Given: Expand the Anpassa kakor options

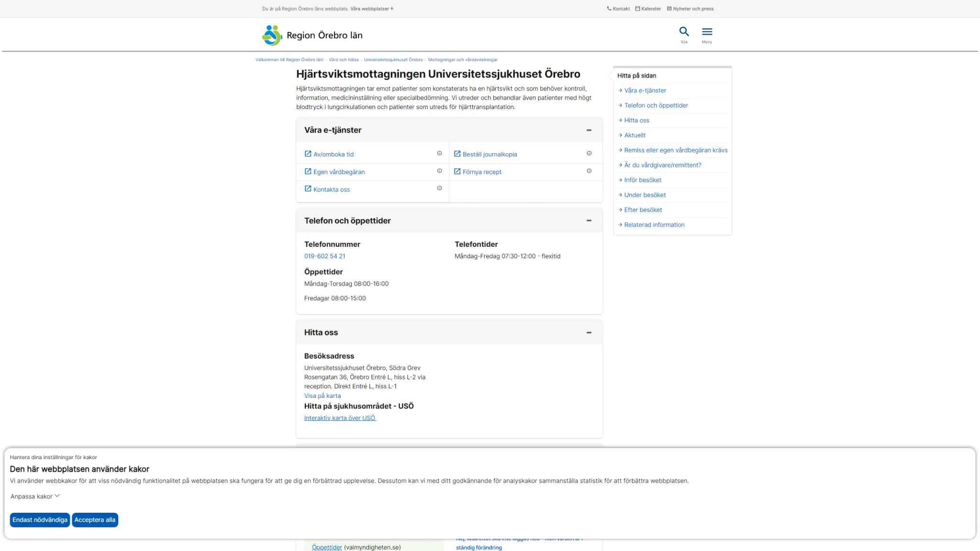Looking at the screenshot, I should (x=35, y=496).
